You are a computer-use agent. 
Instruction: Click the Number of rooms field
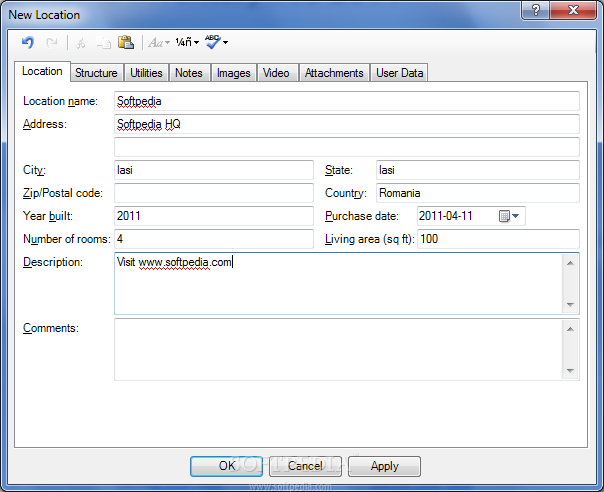[x=214, y=239]
